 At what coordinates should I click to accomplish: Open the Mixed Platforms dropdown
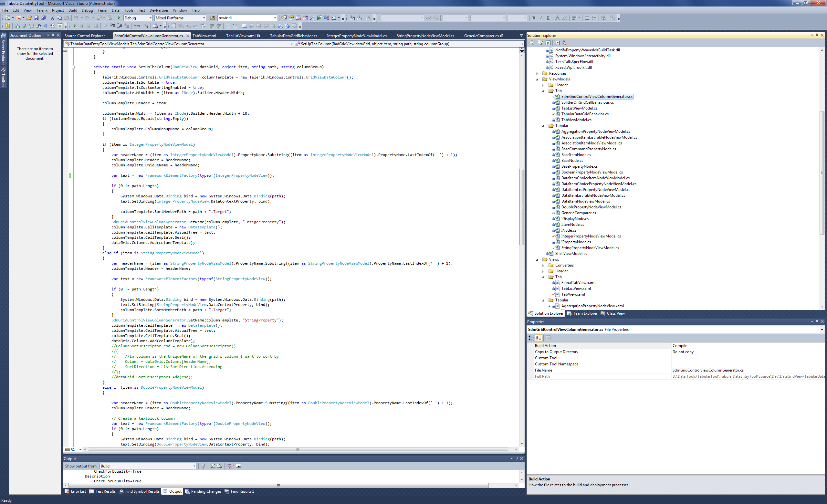tap(204, 18)
